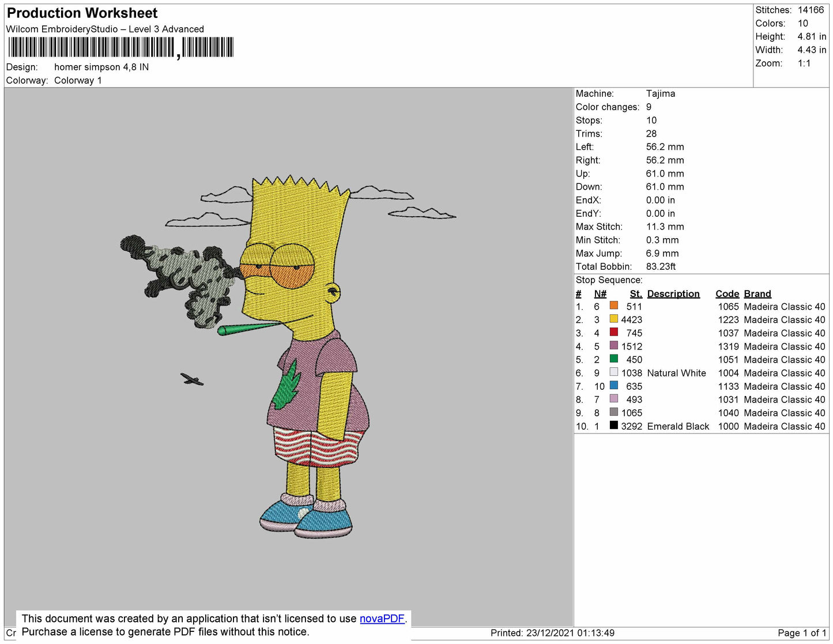Click the 'St.' column header
833x644 pixels.
coord(636,293)
